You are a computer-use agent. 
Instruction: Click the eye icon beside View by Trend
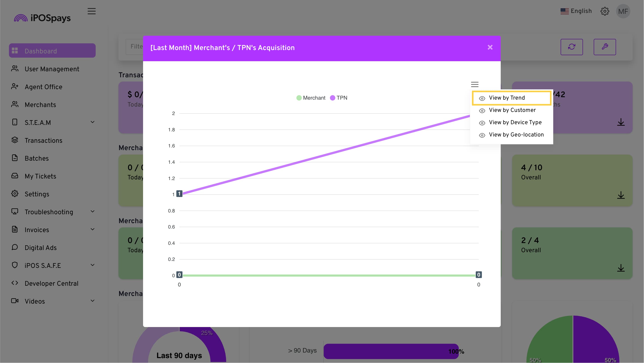(482, 99)
